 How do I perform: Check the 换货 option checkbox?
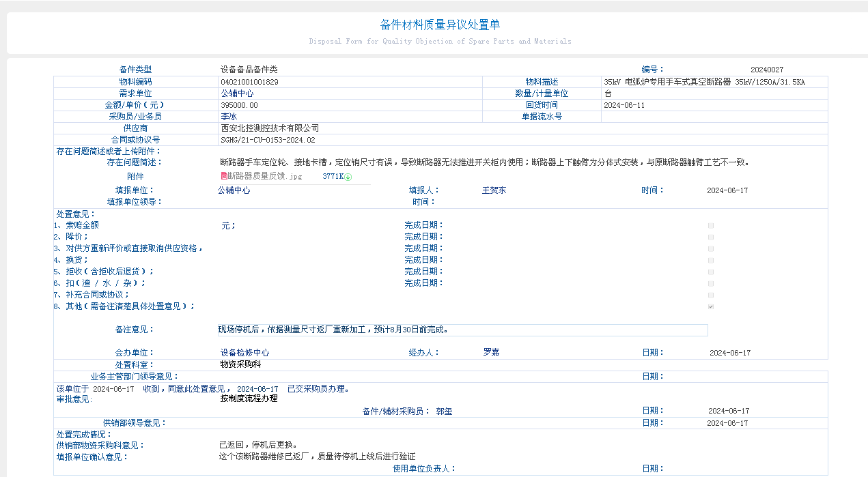[710, 259]
